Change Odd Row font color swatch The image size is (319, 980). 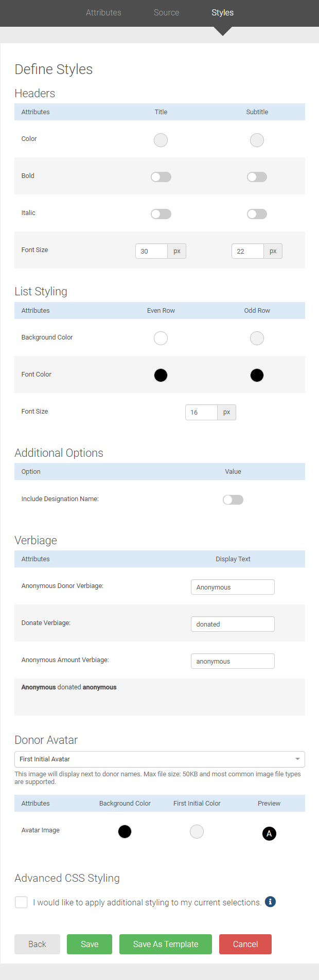point(257,375)
